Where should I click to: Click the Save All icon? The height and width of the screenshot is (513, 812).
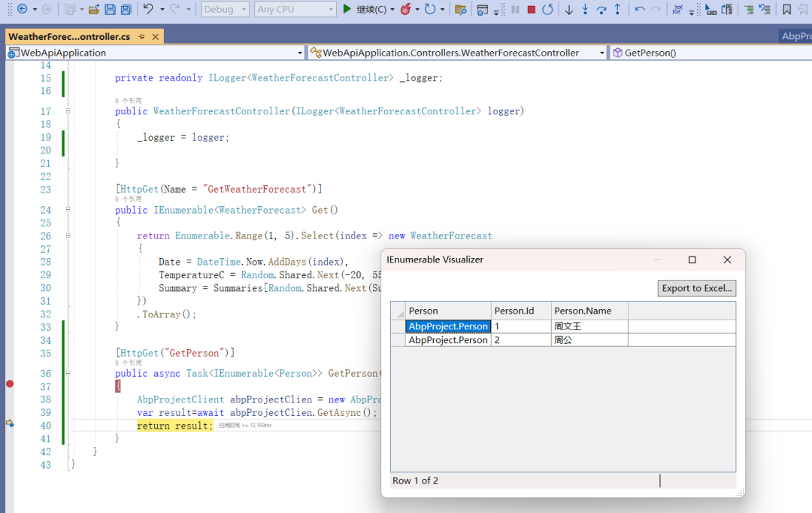[126, 9]
